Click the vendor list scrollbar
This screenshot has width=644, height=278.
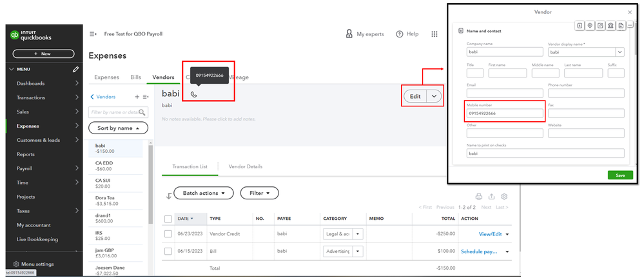tap(150, 183)
